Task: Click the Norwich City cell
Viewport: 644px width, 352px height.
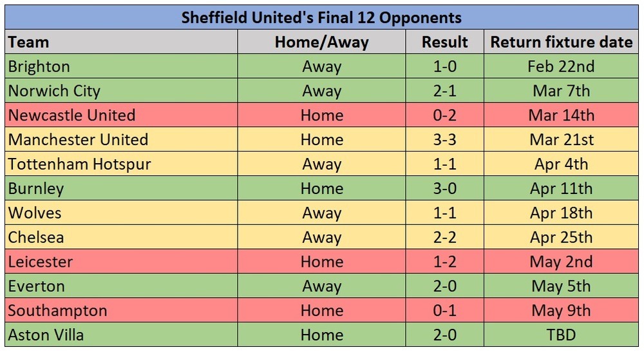Action: coord(122,90)
